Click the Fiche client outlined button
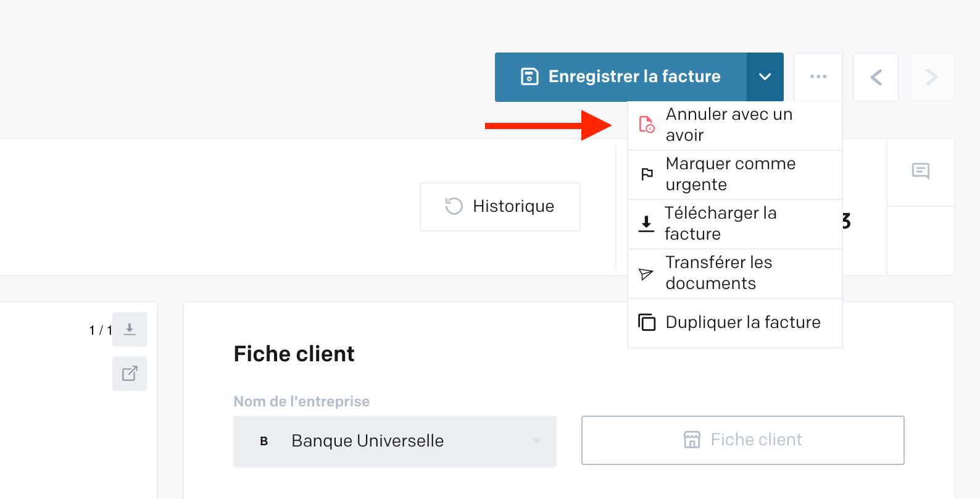The height and width of the screenshot is (499, 980). coord(743,440)
